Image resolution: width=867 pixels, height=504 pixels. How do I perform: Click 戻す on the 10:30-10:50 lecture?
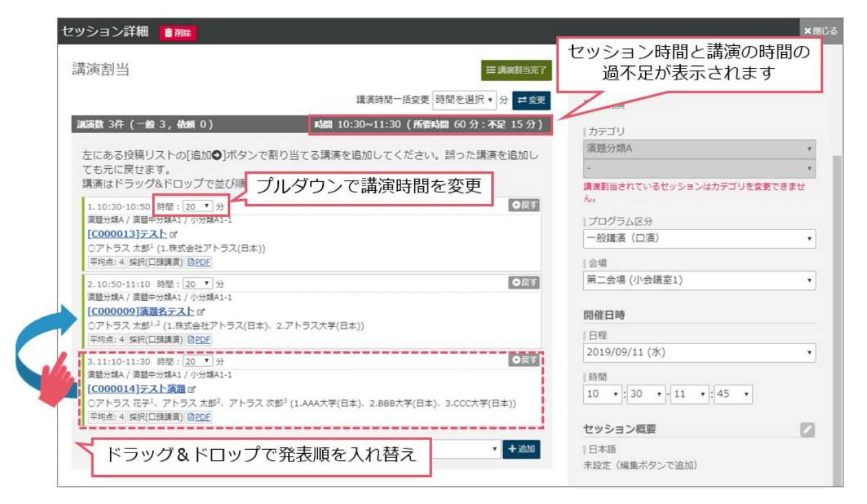click(523, 205)
